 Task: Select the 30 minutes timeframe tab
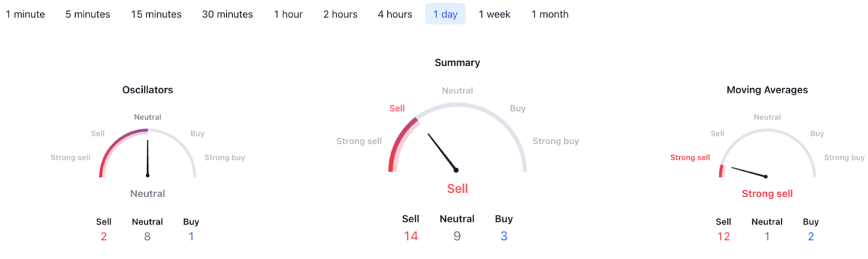click(228, 14)
